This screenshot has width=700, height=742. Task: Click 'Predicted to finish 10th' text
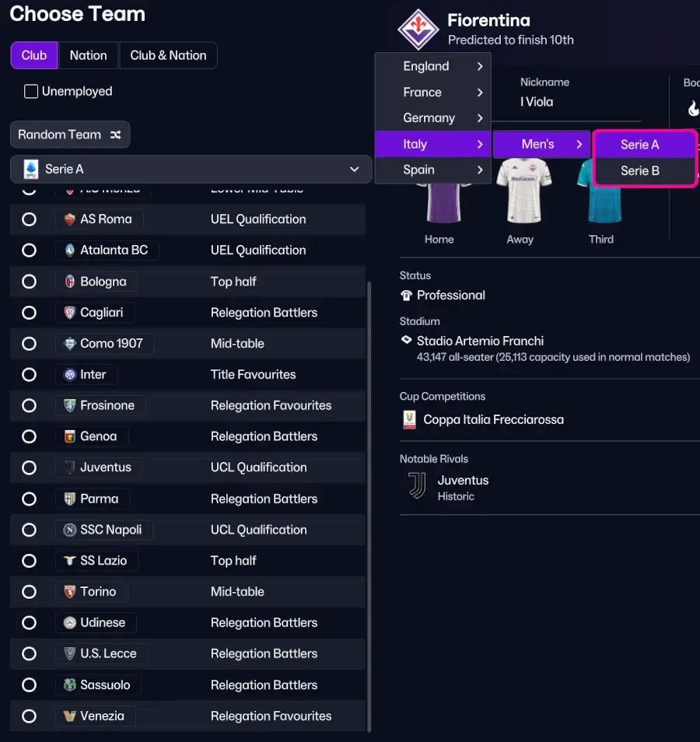click(511, 40)
